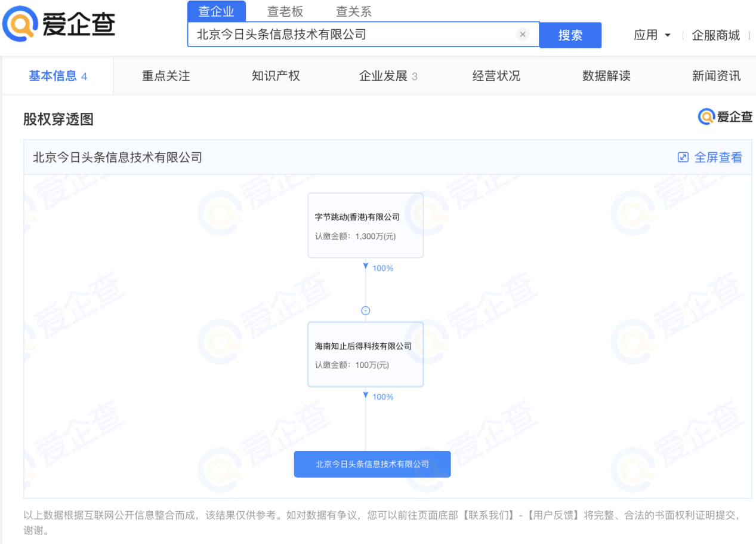Click the blue 搜索 button
The width and height of the screenshot is (756, 544).
[570, 35]
